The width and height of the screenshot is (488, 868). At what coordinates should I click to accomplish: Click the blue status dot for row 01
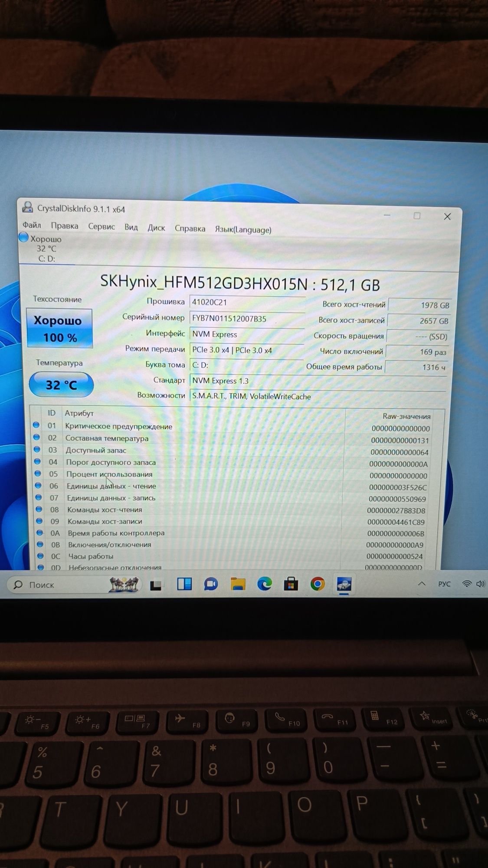(x=36, y=425)
